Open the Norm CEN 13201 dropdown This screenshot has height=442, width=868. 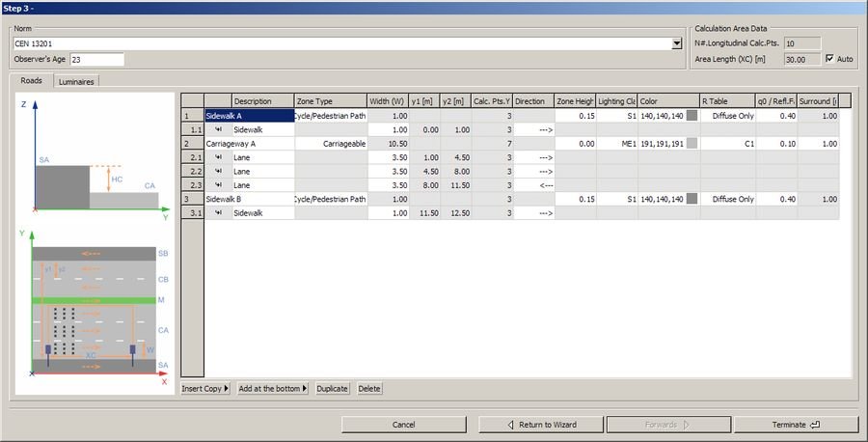(x=676, y=43)
